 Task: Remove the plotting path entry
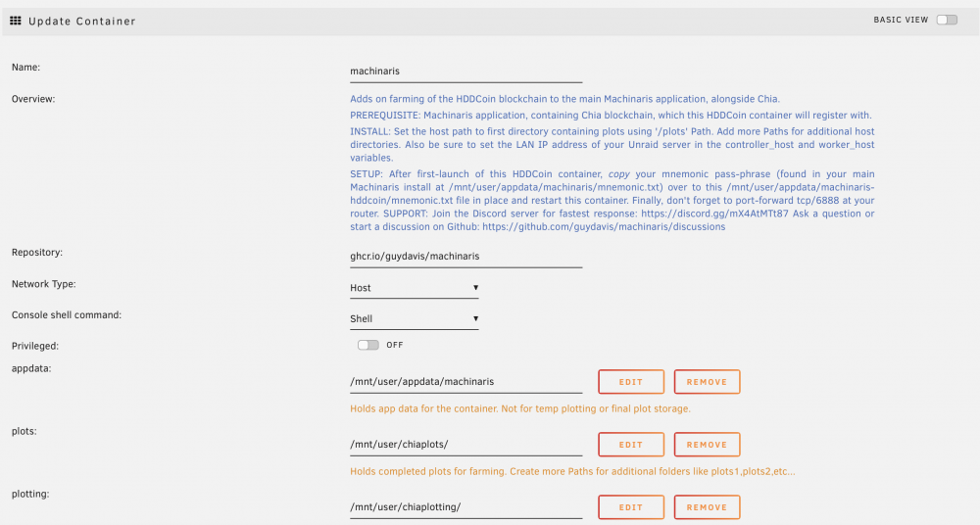pyautogui.click(x=707, y=506)
